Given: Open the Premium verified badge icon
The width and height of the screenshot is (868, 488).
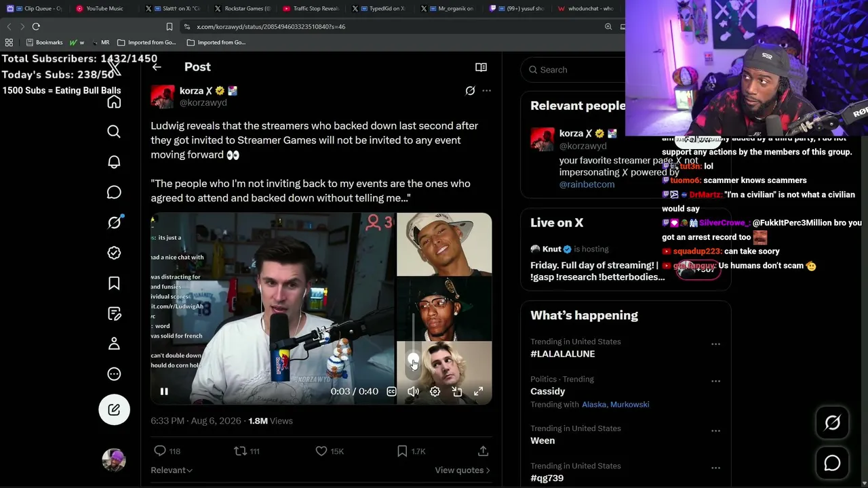Looking at the screenshot, I should [114, 253].
